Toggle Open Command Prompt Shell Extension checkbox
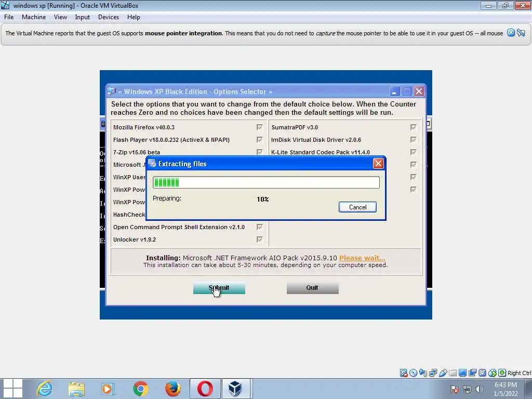This screenshot has width=532, height=399. point(260,227)
